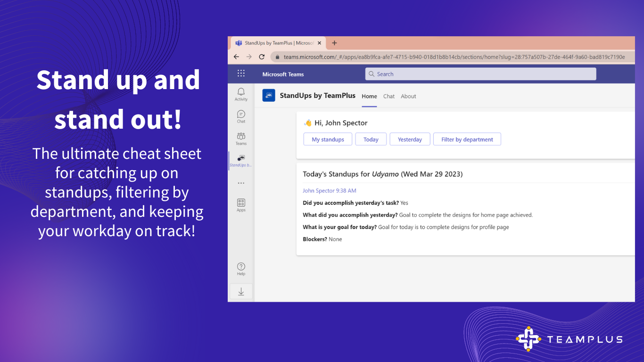Click the Hi, John Spector greeting
Image resolution: width=644 pixels, height=362 pixels.
[x=336, y=123]
